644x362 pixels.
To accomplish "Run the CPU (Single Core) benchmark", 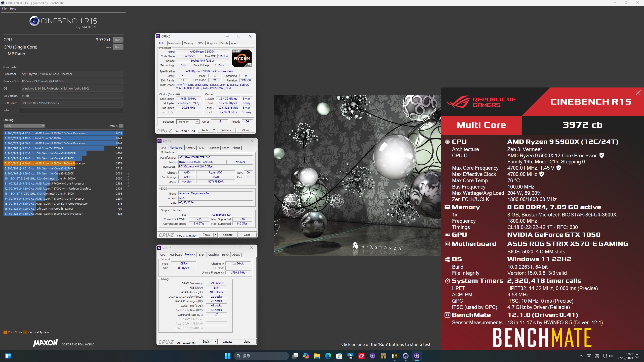I will coord(118,47).
